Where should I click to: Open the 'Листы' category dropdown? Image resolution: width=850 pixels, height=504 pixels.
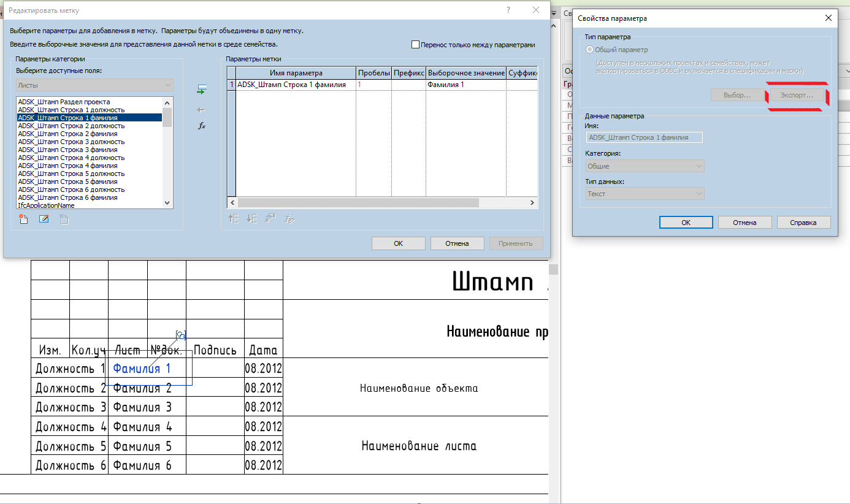[x=95, y=85]
